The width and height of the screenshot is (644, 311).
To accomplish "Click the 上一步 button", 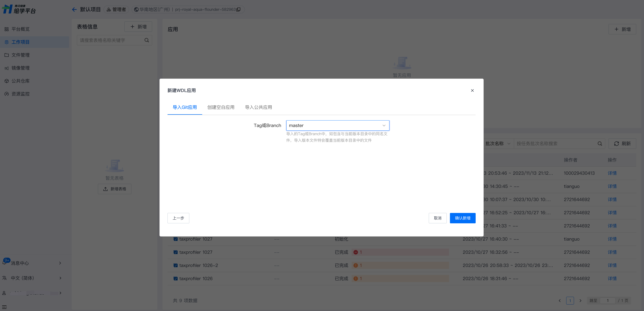I will pyautogui.click(x=178, y=218).
